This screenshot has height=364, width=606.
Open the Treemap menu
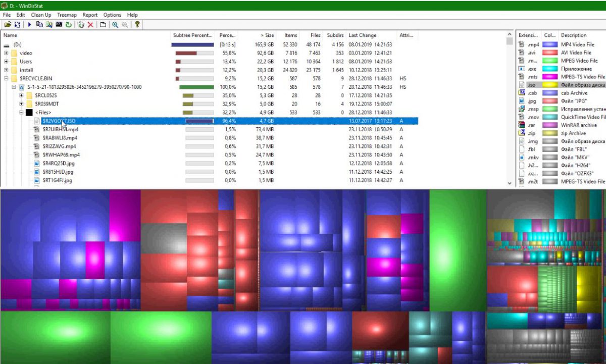(67, 15)
